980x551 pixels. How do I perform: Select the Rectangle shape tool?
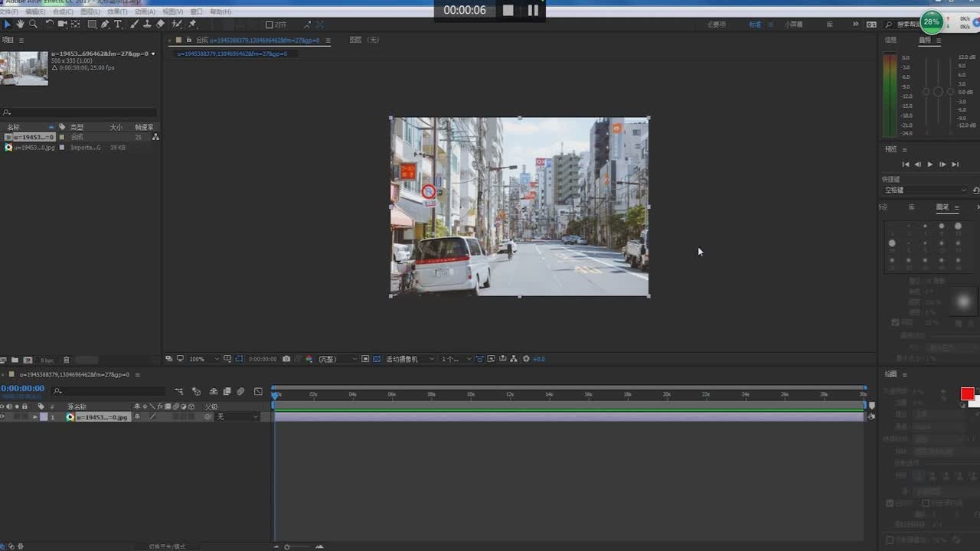click(x=92, y=24)
